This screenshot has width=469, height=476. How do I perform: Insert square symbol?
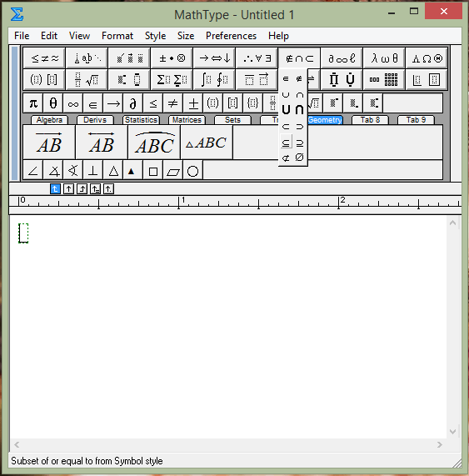pos(153,171)
